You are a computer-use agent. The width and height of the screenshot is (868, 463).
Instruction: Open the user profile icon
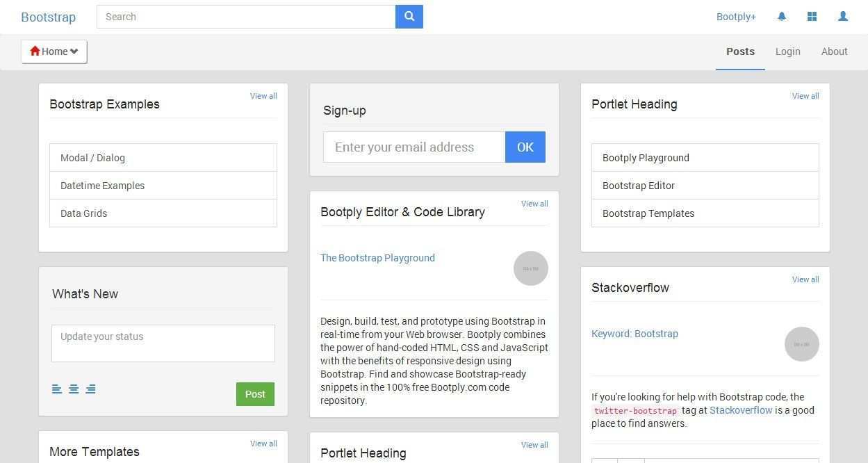(x=843, y=16)
